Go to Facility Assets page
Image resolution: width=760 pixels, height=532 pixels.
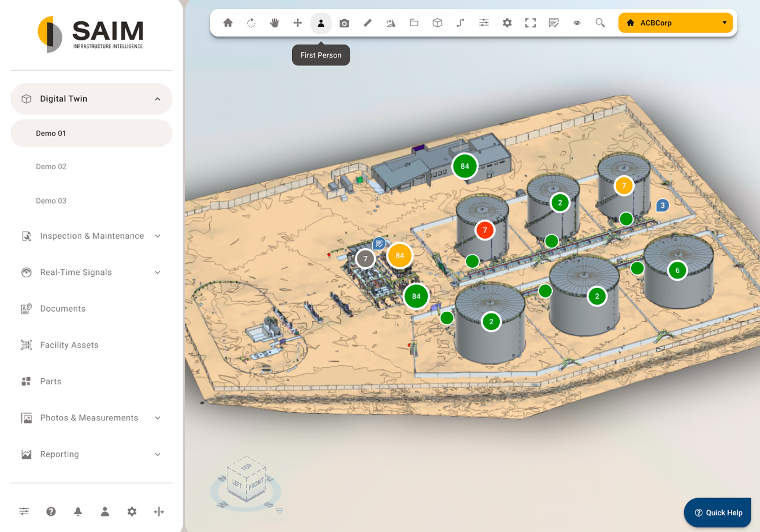click(x=69, y=345)
